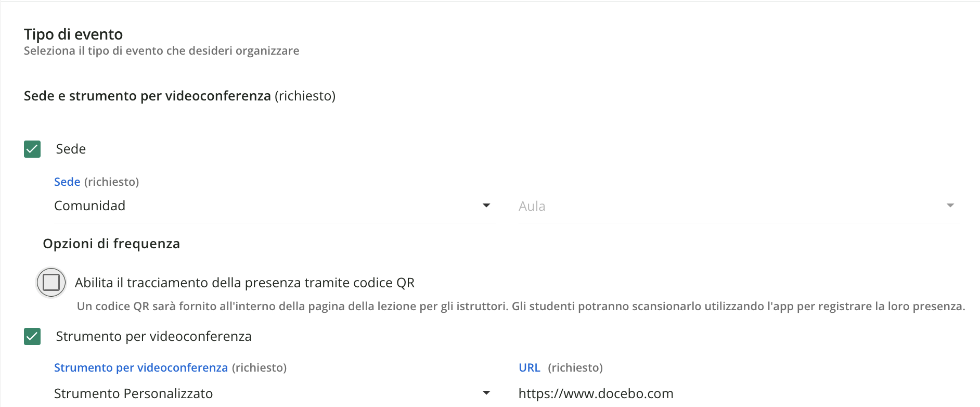Screen dimensions: 980x407
Task: Click the green checkmark beside Strumento per videoconferenza
Action: point(32,336)
